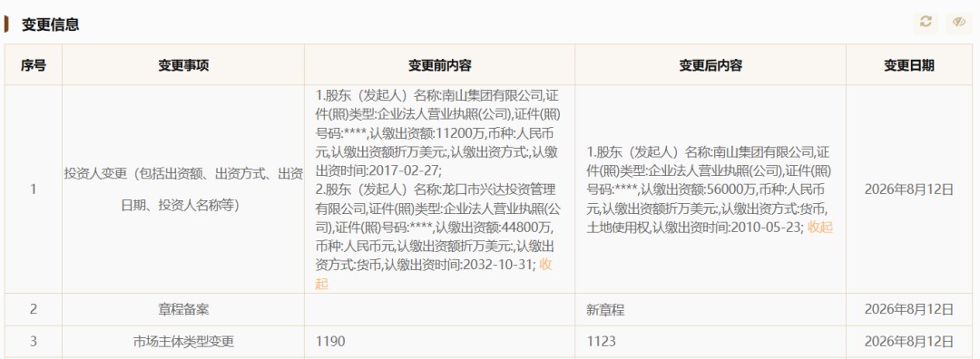Click the 章程备案 change item
The width and height of the screenshot is (980, 359).
(183, 309)
